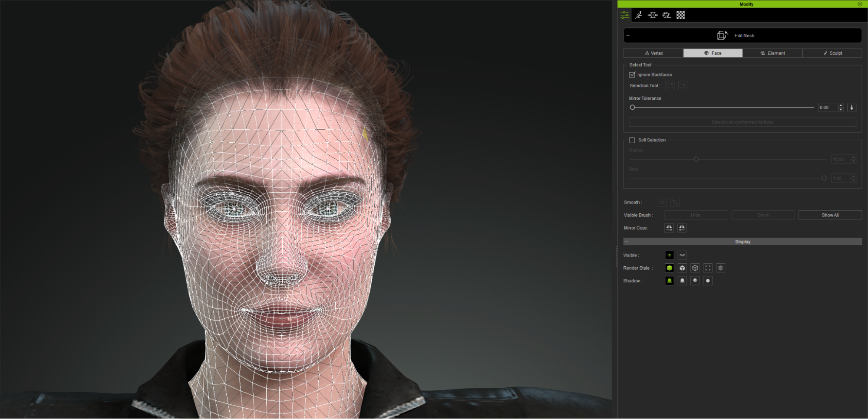Collapse the Display section header
The width and height of the screenshot is (868, 419).
coord(627,242)
